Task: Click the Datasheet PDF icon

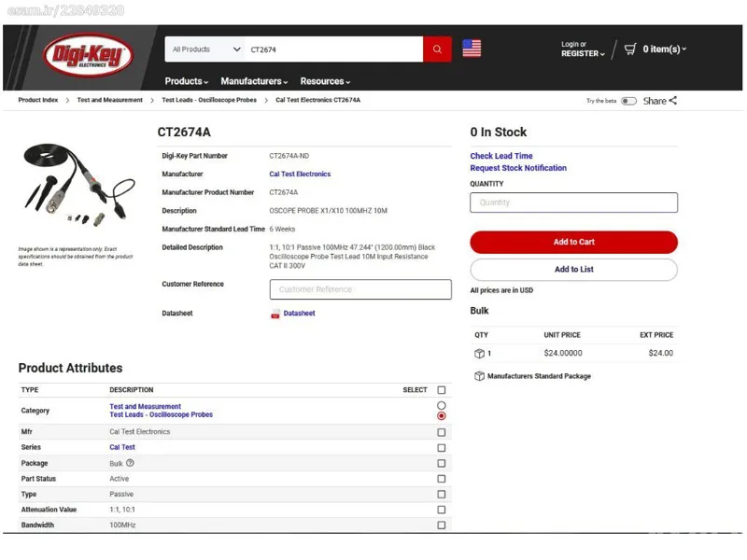Action: [275, 314]
